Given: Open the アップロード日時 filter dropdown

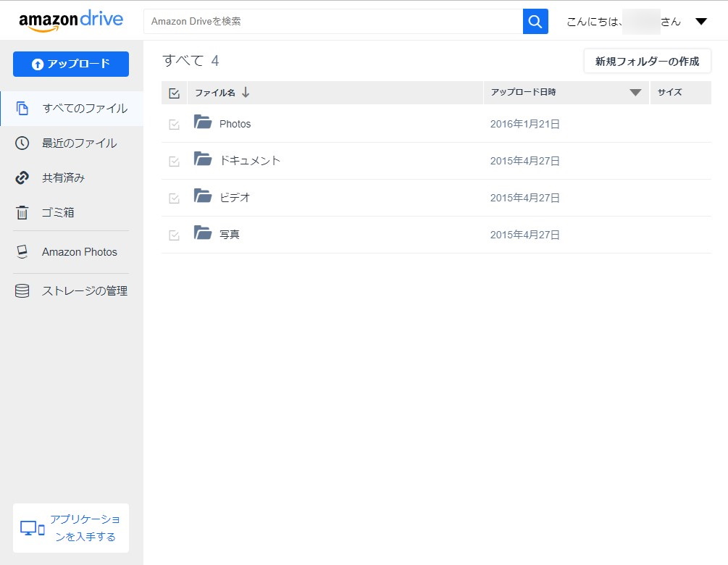Looking at the screenshot, I should coord(635,93).
